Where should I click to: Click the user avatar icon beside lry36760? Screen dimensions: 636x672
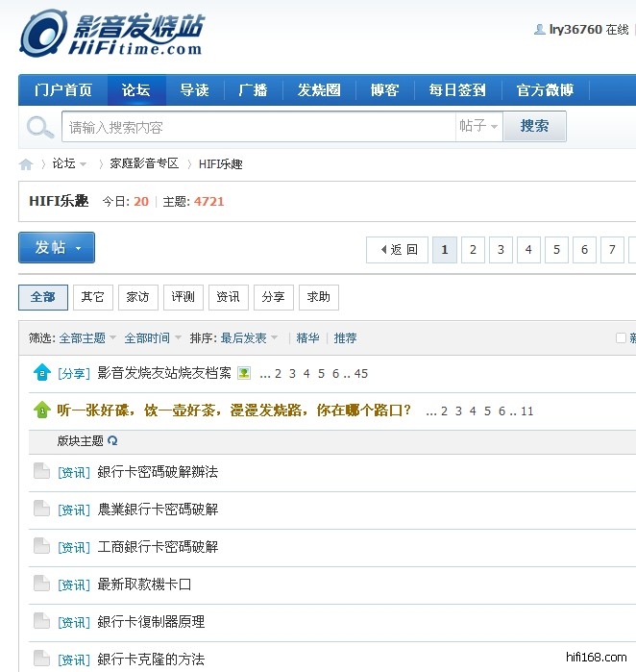539,30
